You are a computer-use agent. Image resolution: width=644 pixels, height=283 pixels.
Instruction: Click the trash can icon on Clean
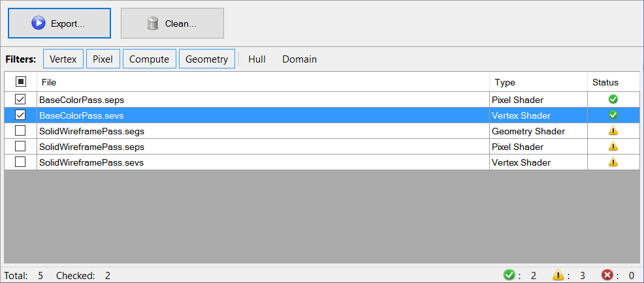pos(153,23)
